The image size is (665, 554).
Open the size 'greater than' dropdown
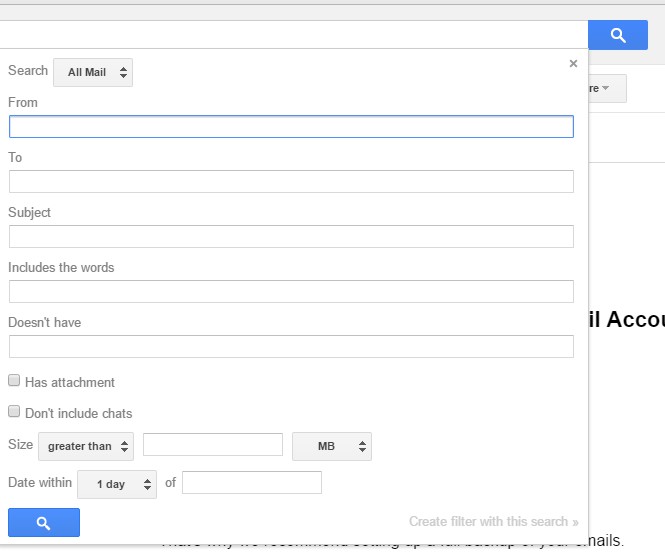coord(86,446)
